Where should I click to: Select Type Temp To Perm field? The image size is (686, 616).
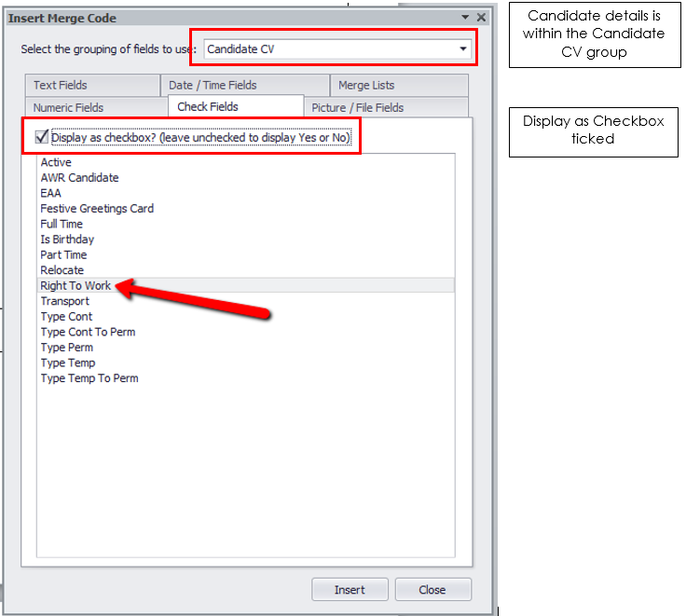89,378
